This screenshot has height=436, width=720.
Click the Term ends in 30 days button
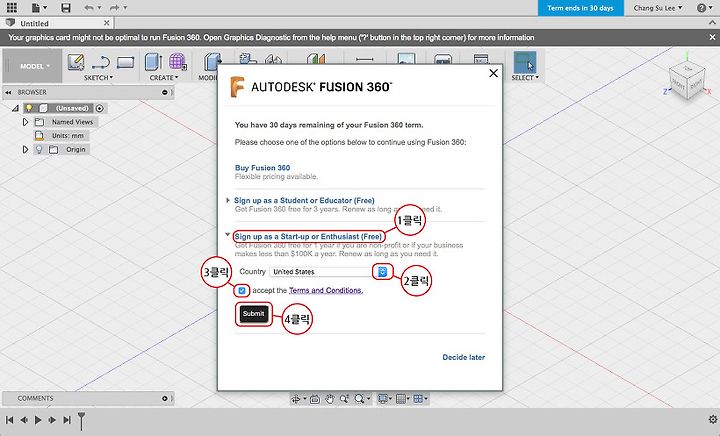point(580,8)
